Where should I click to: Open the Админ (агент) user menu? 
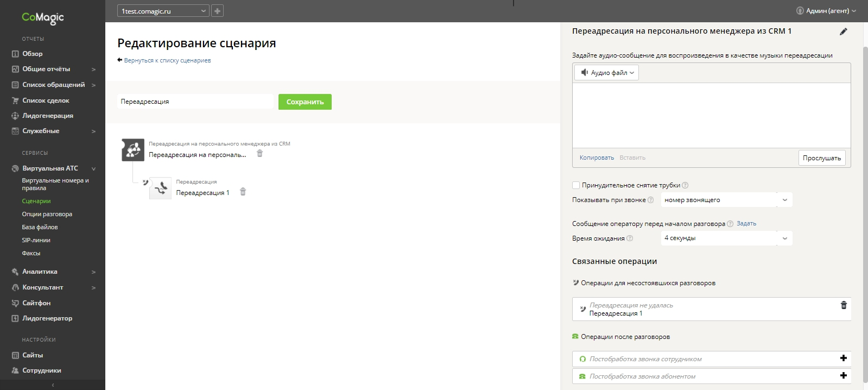826,11
